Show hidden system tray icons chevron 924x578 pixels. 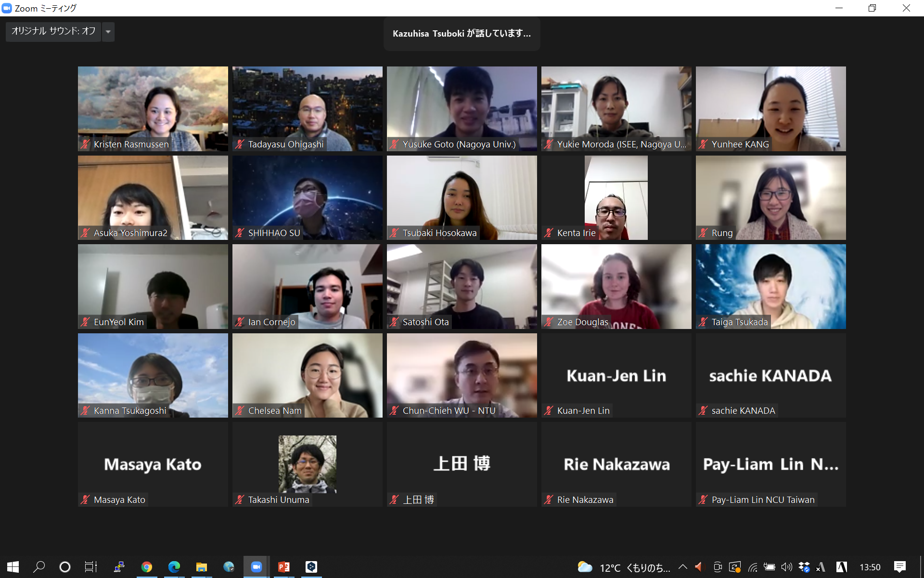(x=682, y=567)
